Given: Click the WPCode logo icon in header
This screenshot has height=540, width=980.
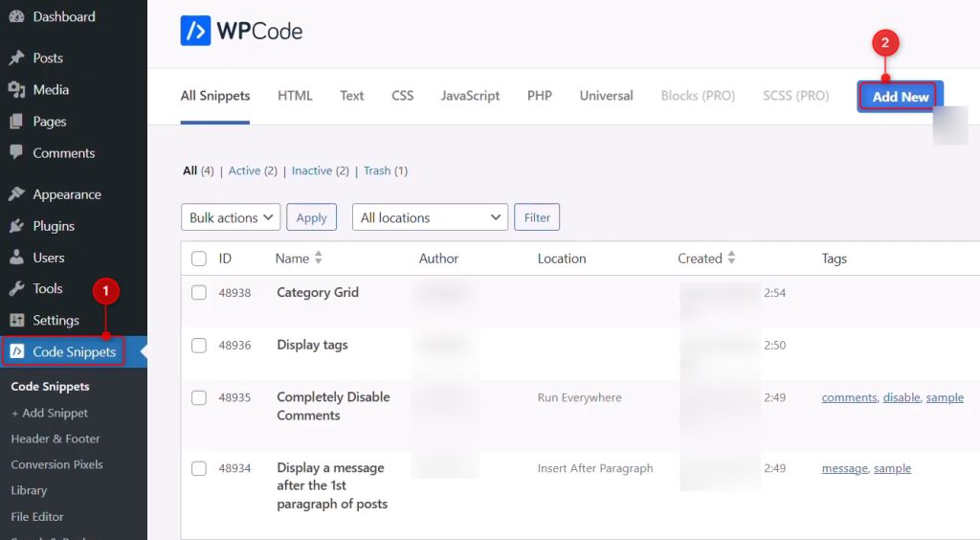Looking at the screenshot, I should [x=195, y=31].
